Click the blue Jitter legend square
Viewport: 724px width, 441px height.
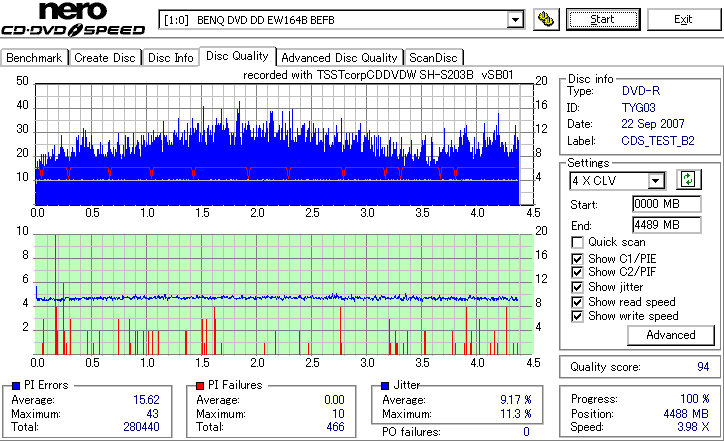click(x=385, y=386)
